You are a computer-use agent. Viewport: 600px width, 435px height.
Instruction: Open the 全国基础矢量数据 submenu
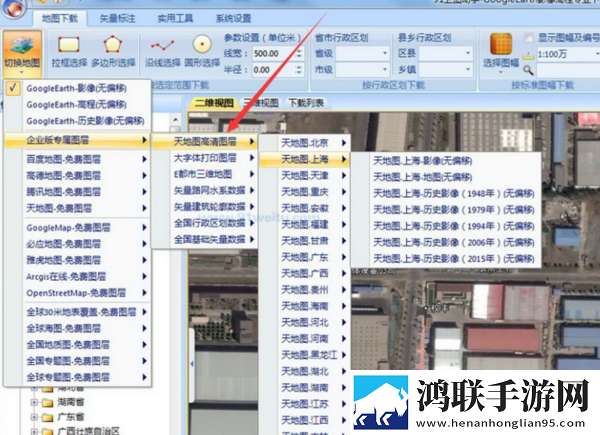(205, 239)
